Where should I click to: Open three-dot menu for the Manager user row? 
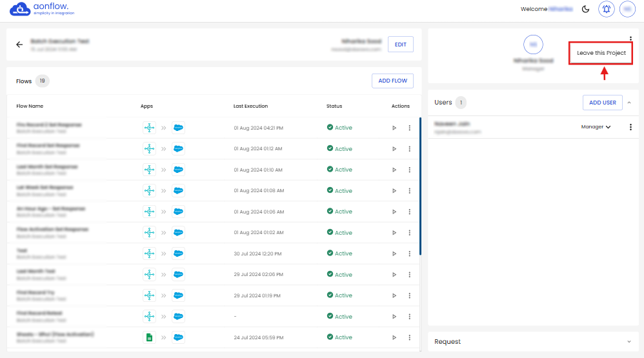click(x=630, y=127)
